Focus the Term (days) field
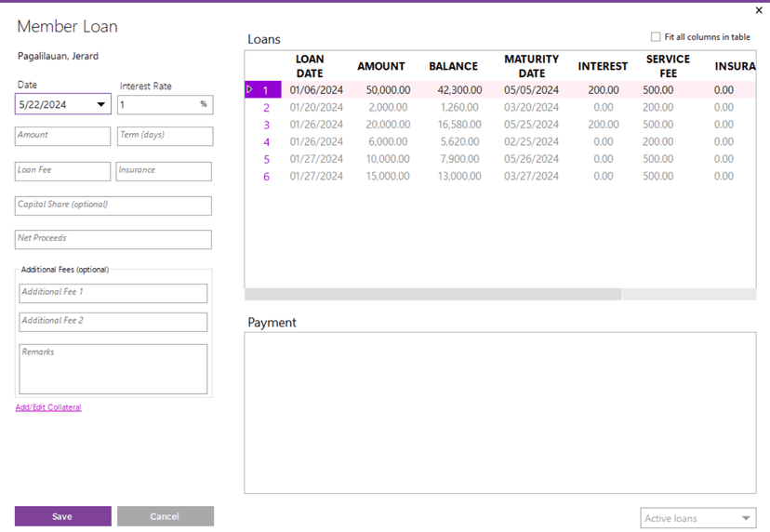Viewport: 770px width, 532px height. tap(165, 136)
